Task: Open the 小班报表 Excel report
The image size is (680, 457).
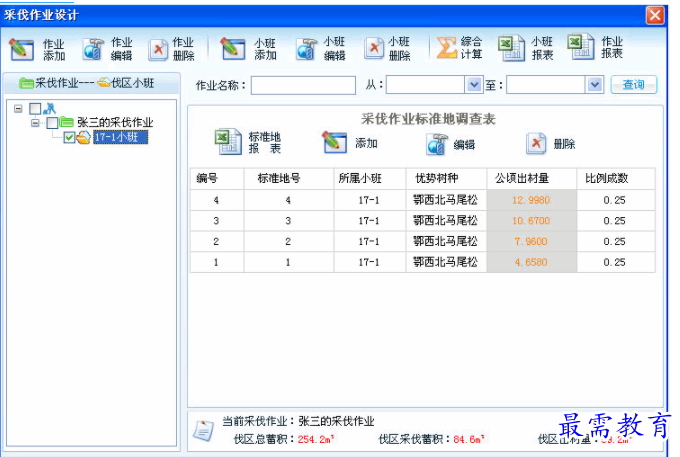Action: coord(512,48)
